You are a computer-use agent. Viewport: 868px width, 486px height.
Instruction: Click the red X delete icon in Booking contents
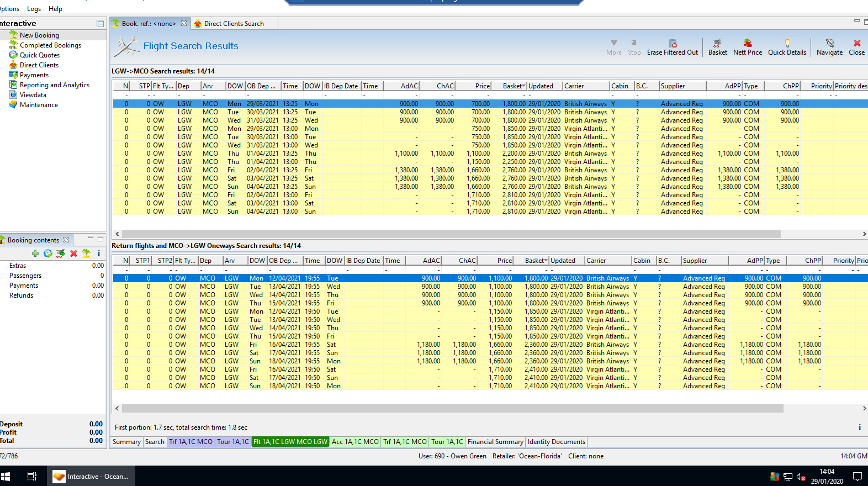click(73, 253)
